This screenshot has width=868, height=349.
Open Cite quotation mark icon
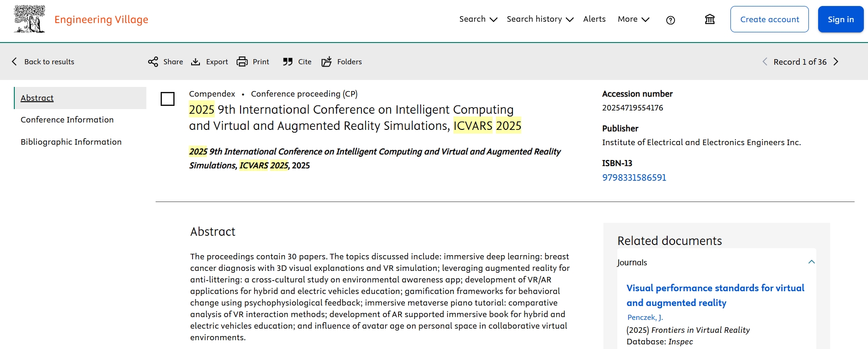(x=288, y=62)
